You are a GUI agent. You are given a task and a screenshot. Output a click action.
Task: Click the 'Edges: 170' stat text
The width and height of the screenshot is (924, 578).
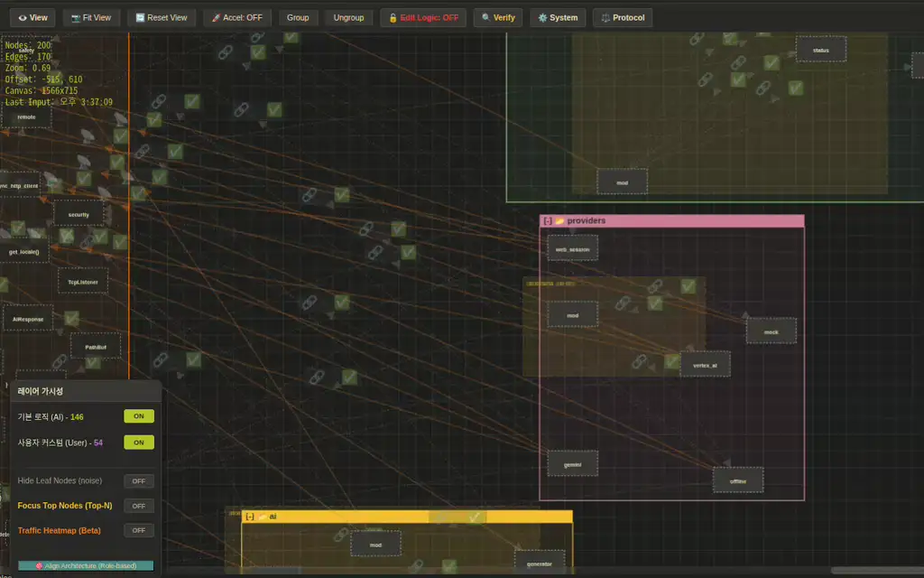tap(28, 57)
